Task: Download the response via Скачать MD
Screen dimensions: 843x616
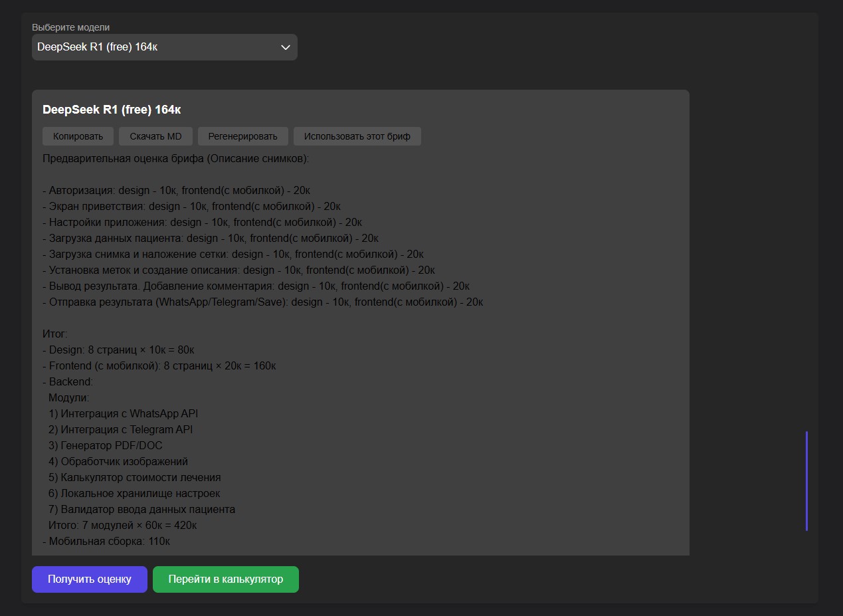Action: click(x=155, y=136)
